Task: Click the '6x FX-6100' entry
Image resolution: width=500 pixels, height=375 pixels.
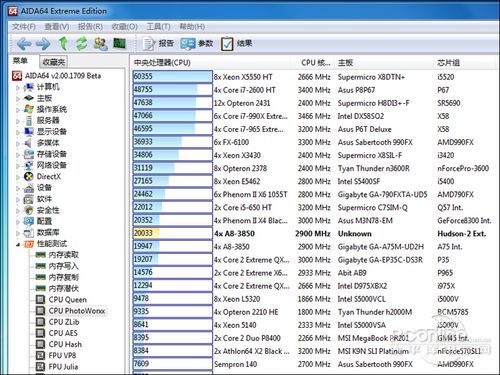Action: [231, 142]
